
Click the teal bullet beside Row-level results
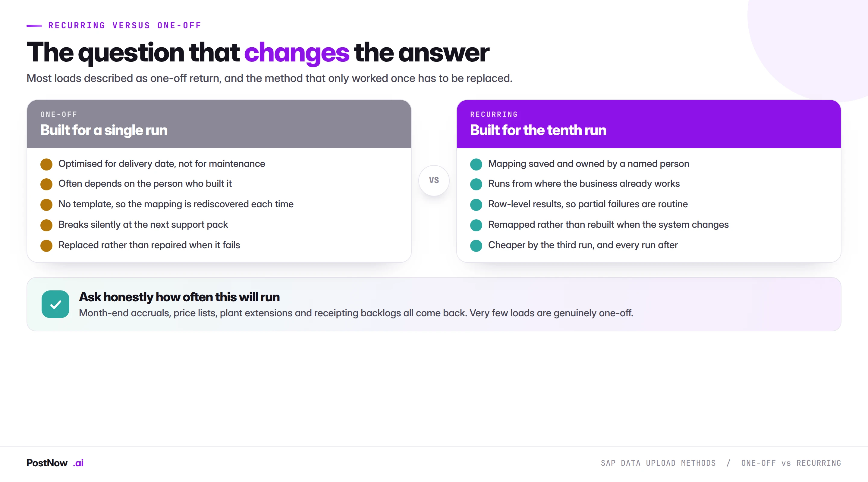tap(476, 205)
